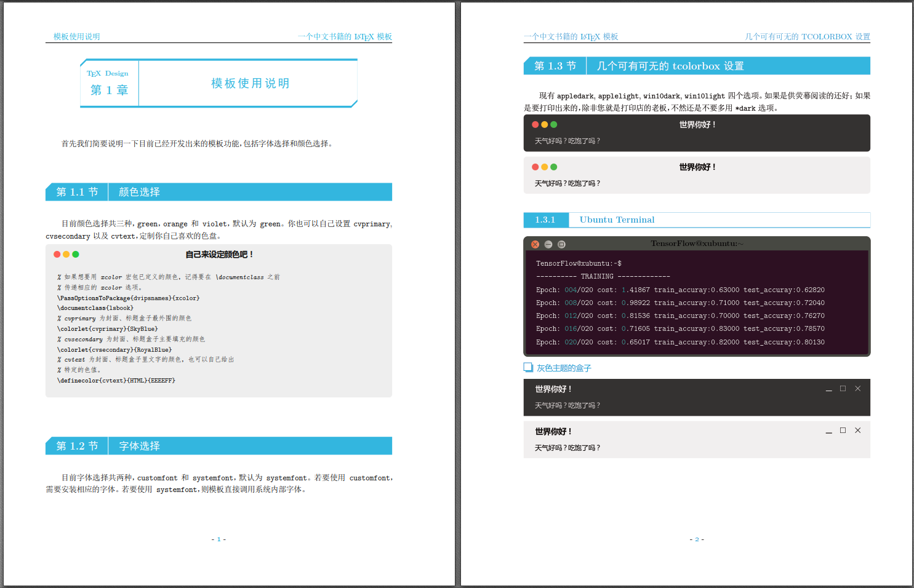
Task: Click the green dot in the 自己来设定颜色吧 box
Action: (76, 254)
